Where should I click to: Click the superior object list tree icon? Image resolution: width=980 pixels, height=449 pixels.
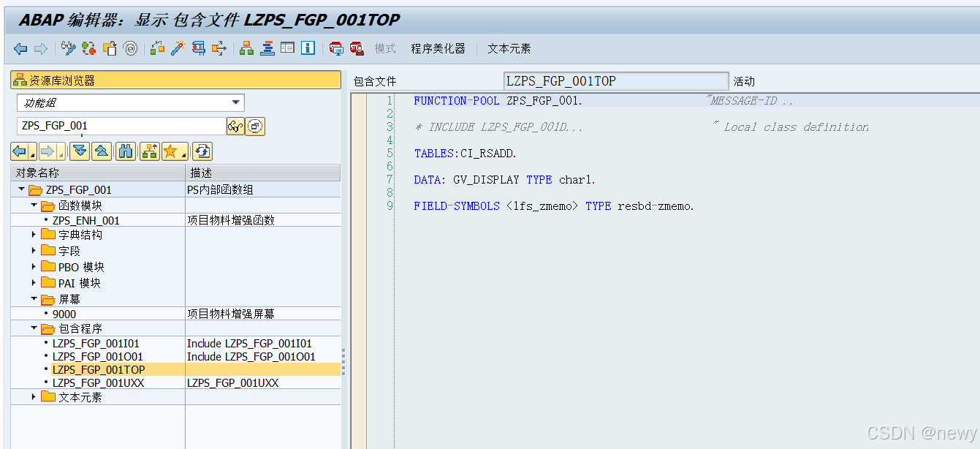(x=150, y=151)
